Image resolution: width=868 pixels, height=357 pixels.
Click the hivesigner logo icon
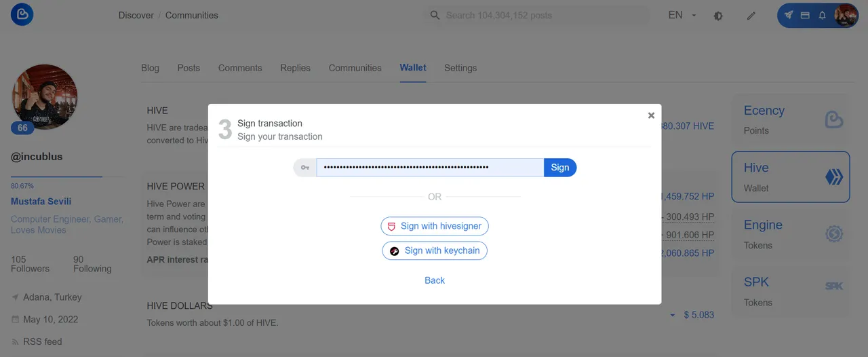[x=391, y=226]
